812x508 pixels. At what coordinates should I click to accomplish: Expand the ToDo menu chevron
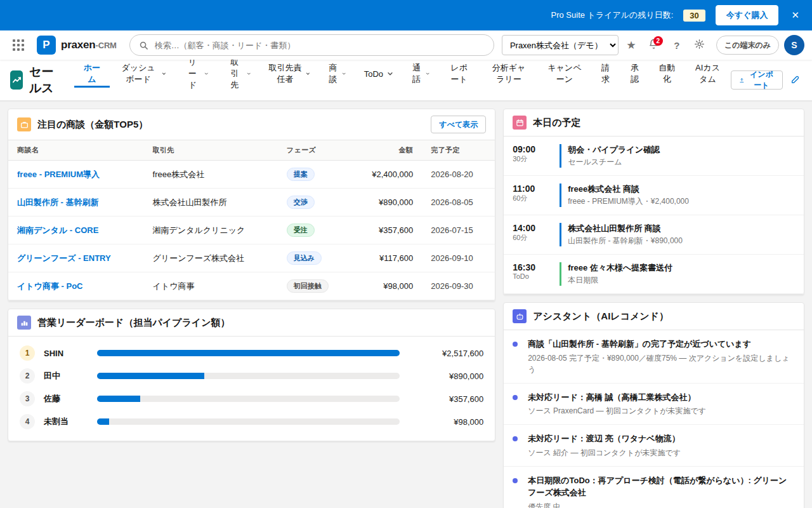click(x=390, y=74)
